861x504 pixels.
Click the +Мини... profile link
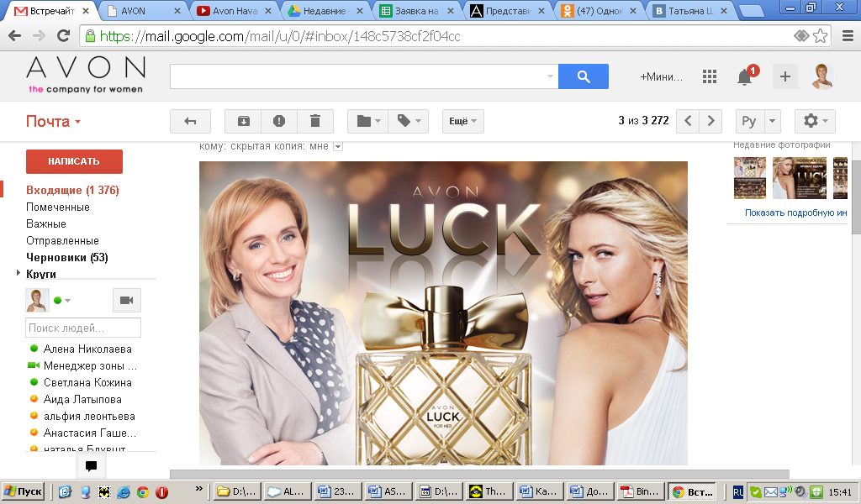pos(661,76)
